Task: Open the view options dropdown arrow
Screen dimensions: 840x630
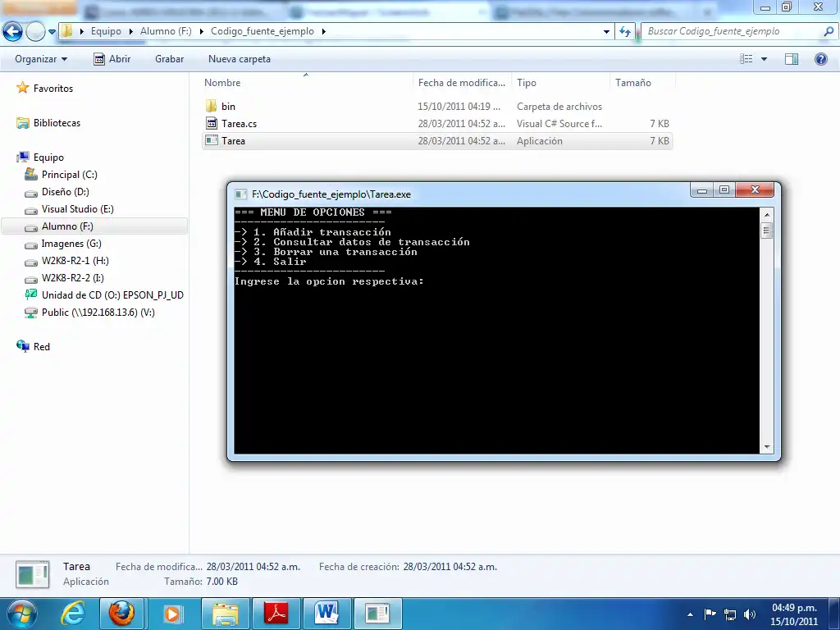Action: click(764, 59)
